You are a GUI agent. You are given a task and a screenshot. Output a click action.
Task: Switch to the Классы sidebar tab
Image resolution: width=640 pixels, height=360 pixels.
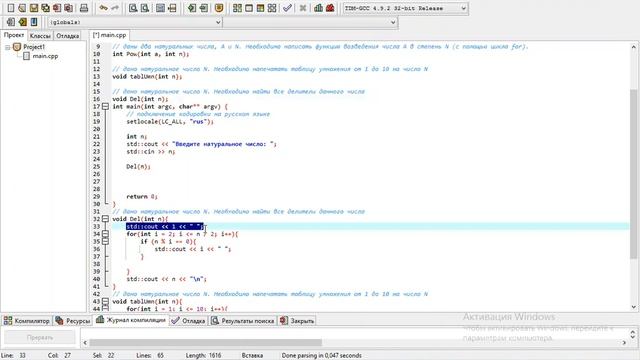40,36
